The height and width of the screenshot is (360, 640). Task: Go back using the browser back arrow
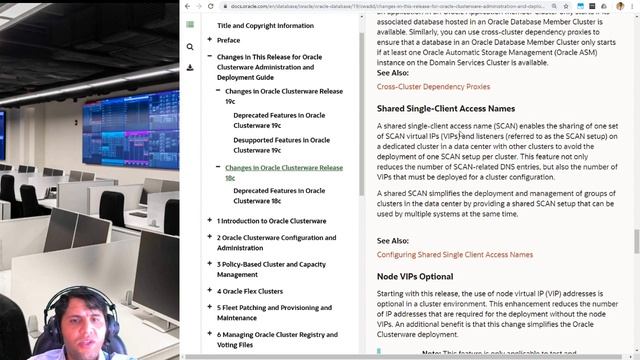click(187, 6)
